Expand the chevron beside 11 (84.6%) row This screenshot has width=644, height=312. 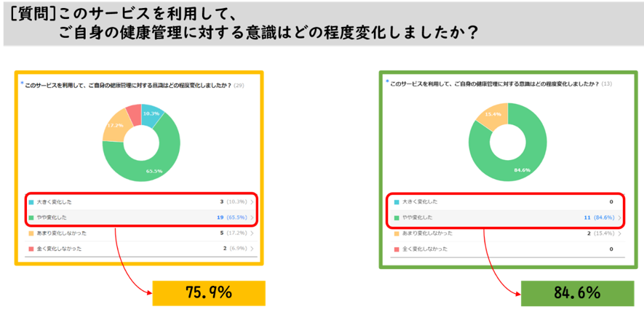point(619,217)
